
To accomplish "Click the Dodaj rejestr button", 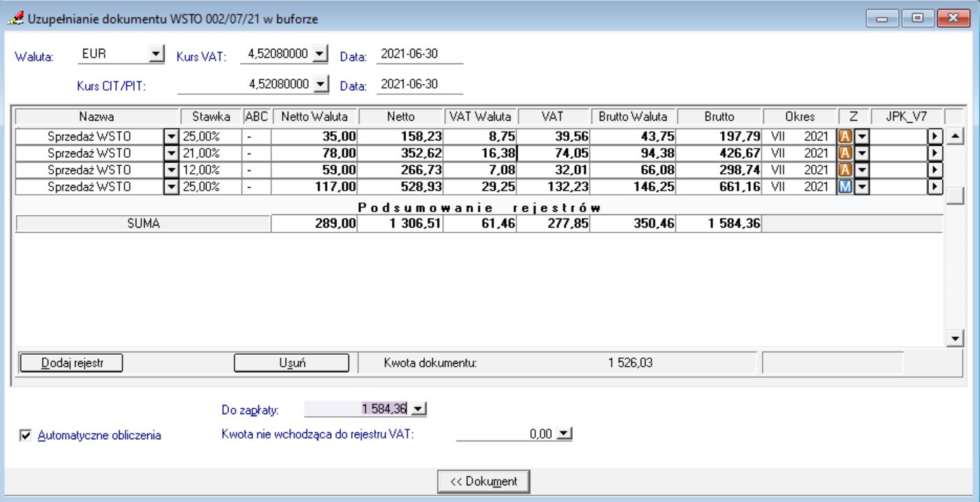I will click(72, 362).
